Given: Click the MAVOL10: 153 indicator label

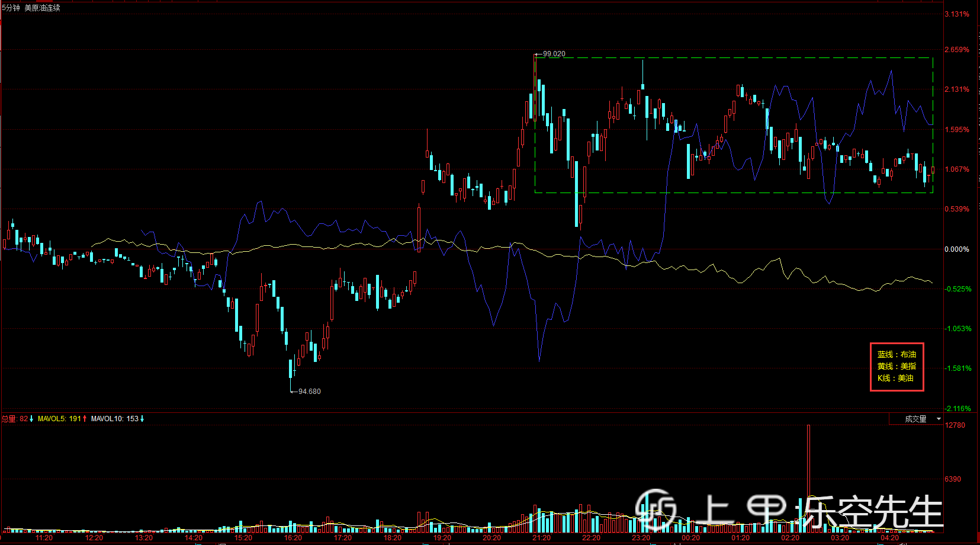Looking at the screenshot, I should tap(117, 419).
